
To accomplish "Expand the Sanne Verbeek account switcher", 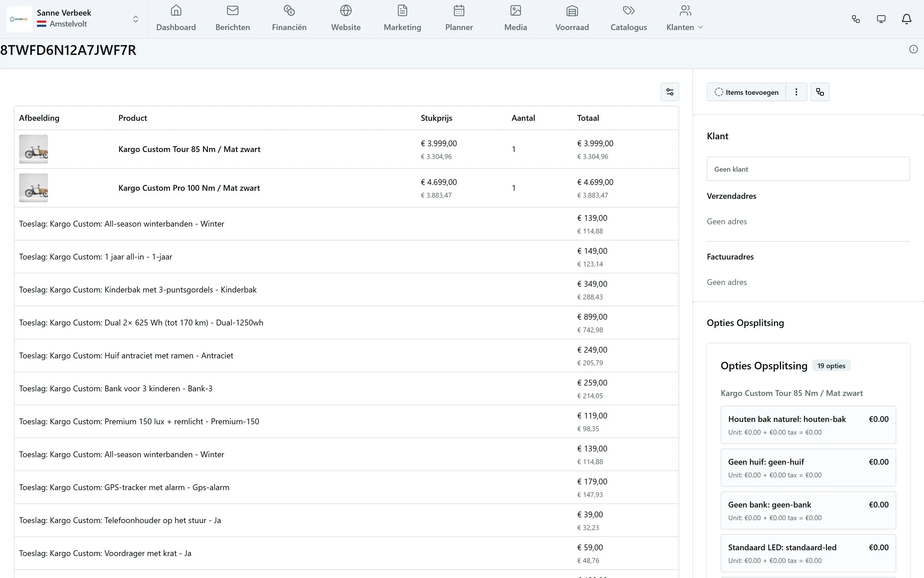I will pos(135,19).
